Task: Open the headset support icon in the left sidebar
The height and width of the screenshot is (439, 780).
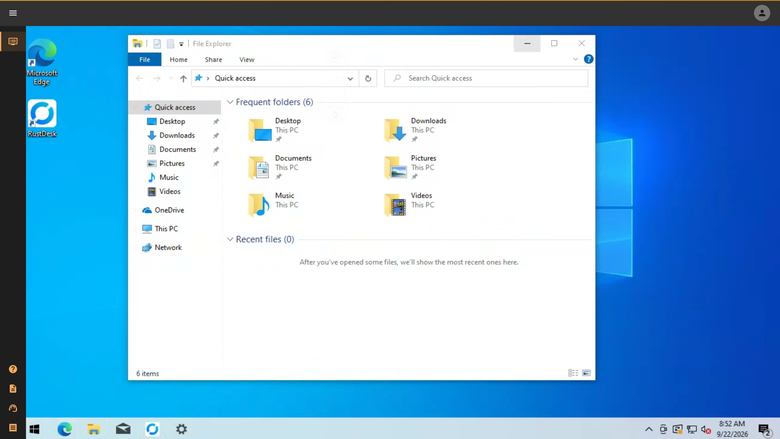Action: pos(13,408)
